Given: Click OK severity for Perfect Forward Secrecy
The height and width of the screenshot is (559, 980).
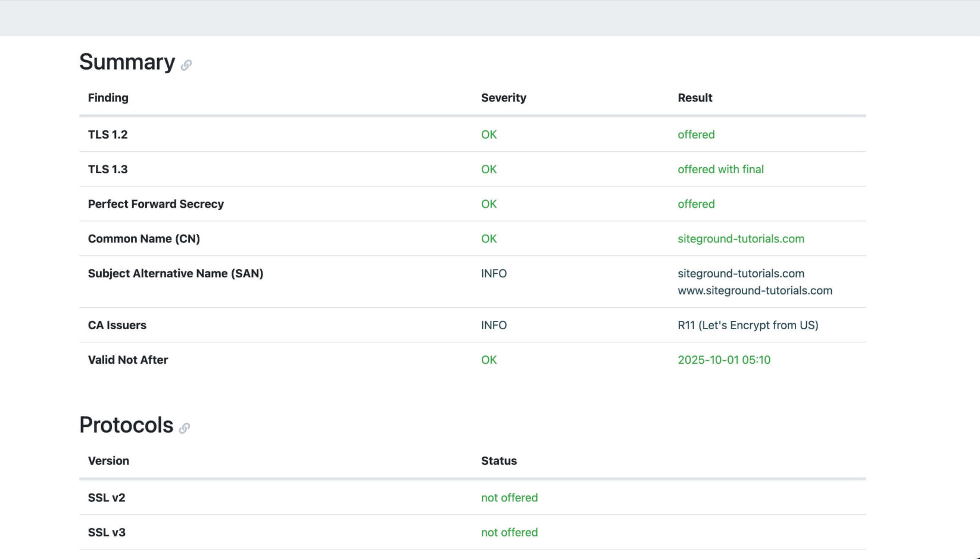Looking at the screenshot, I should coord(489,204).
